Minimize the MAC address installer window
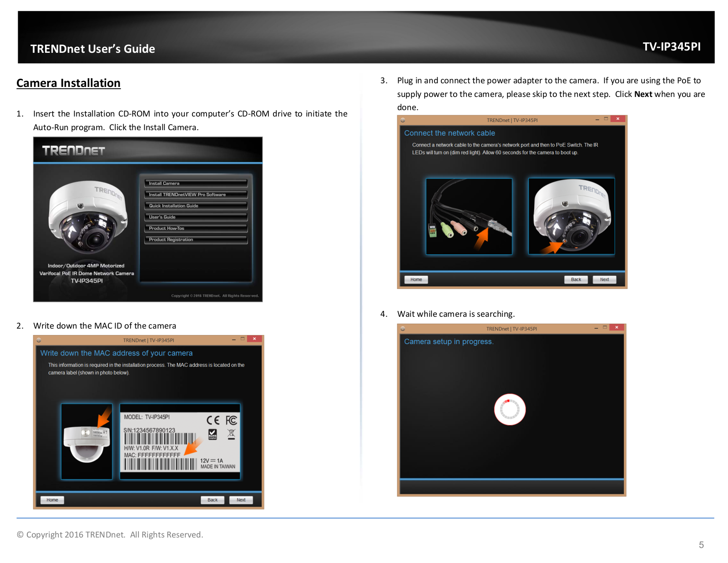Viewport: 728px width, 563px height. click(234, 340)
